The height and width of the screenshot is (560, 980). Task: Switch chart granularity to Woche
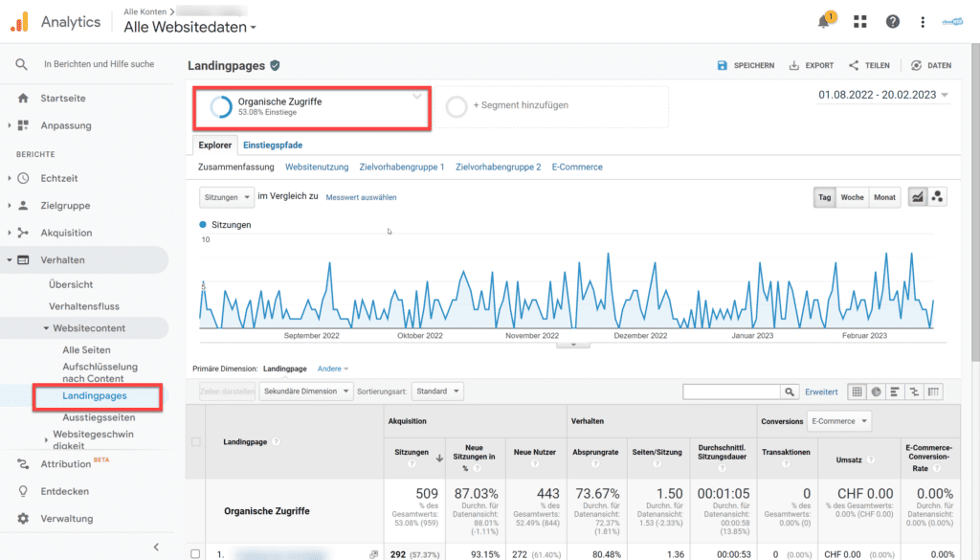(852, 197)
